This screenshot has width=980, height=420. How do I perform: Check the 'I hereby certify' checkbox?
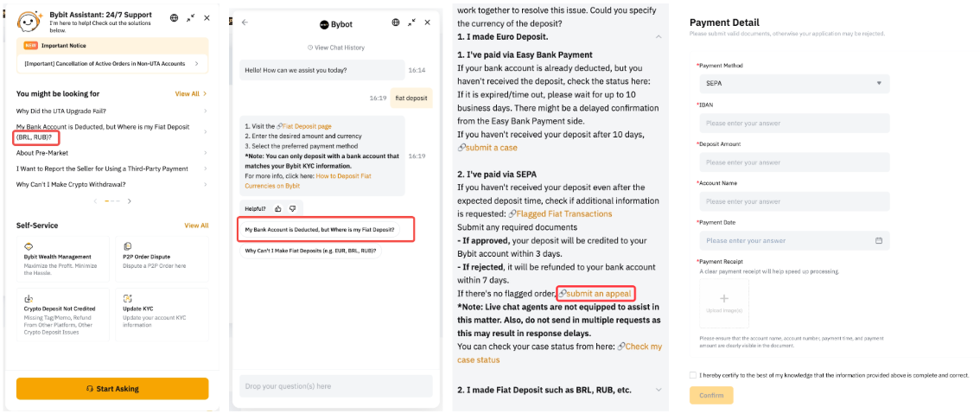click(x=693, y=375)
